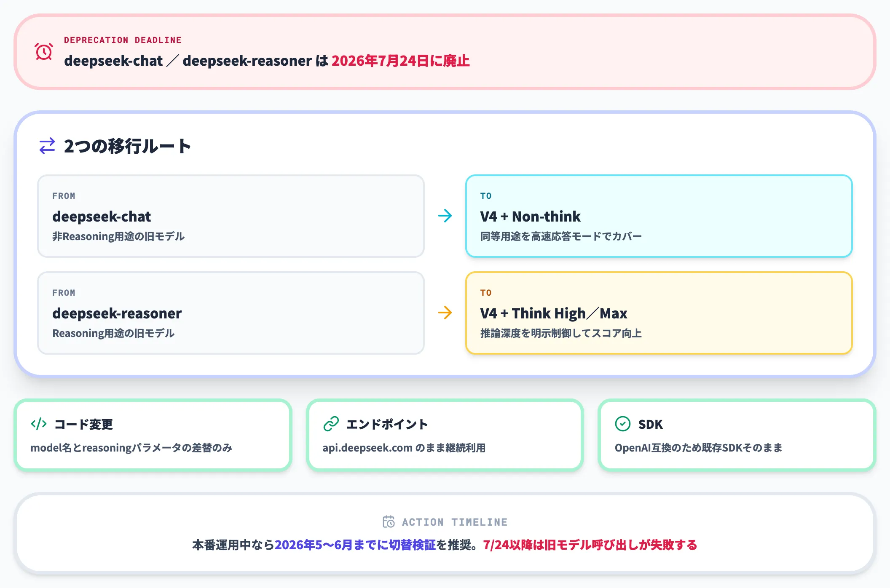The width and height of the screenshot is (890, 588).
Task: Click the green checkmark SDK icon
Action: pos(623,424)
